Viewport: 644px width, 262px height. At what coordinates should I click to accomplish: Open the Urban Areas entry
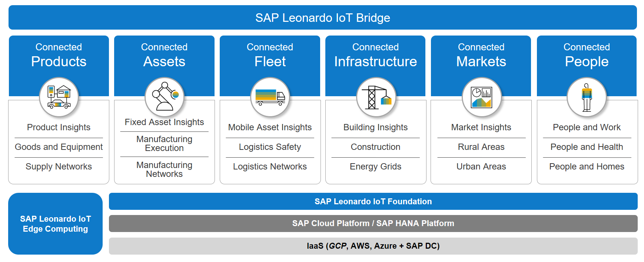pyautogui.click(x=481, y=167)
